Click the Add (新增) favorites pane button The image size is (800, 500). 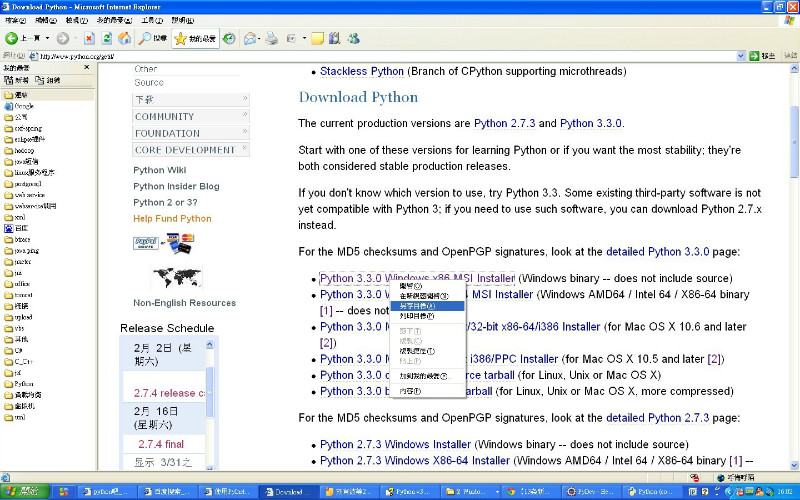pyautogui.click(x=16, y=80)
